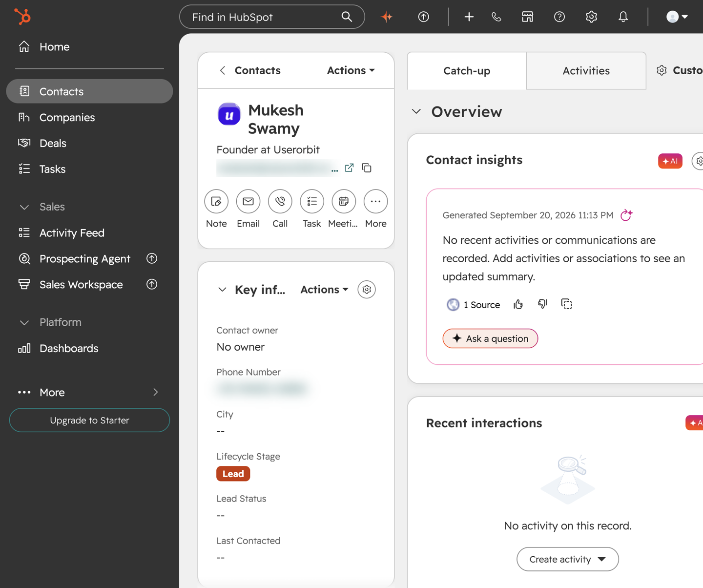Click the Lead lifecycle stage badge

233,474
